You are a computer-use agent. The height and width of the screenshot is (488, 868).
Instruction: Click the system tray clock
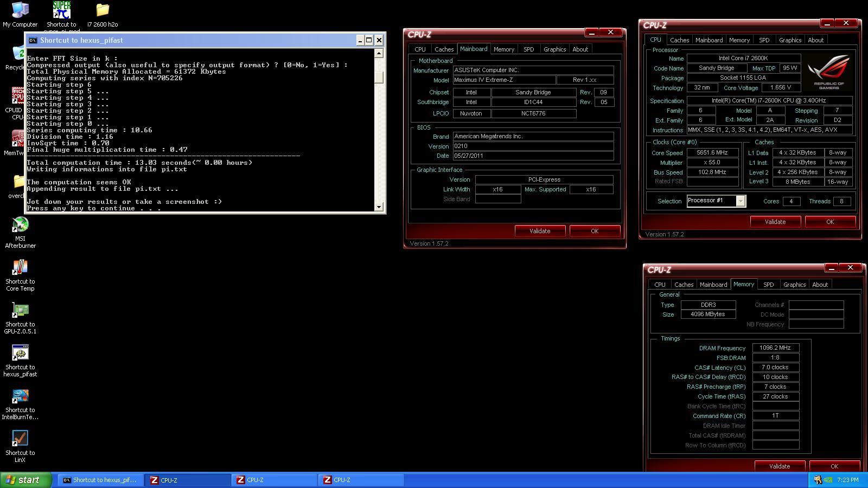pos(847,480)
